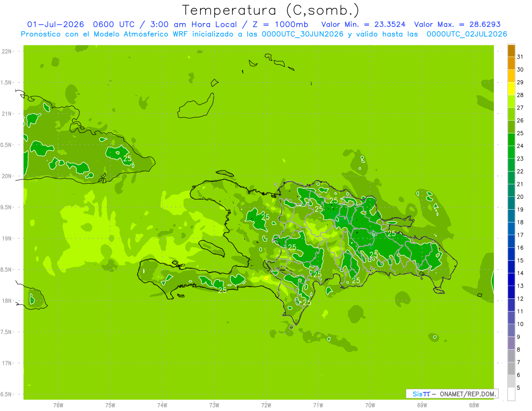Click the olive-green legend swatch between 25 and 26
This screenshot has height=411, width=532.
pyautogui.click(x=511, y=127)
